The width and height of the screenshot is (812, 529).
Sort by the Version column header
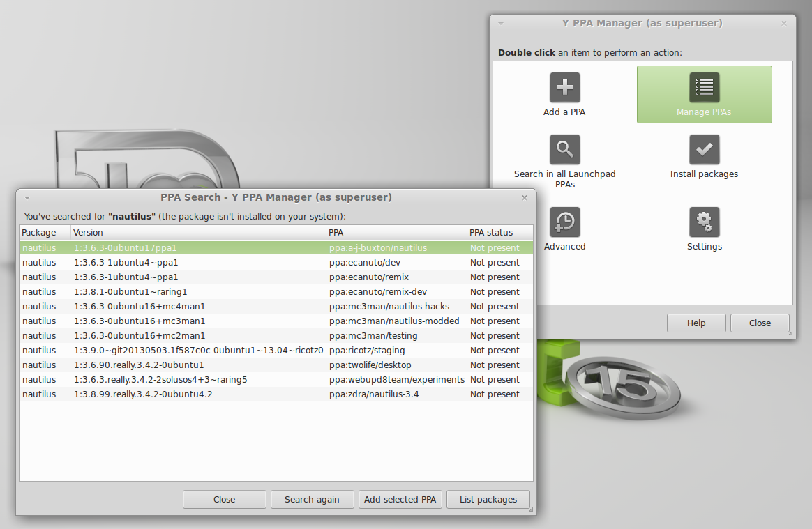198,232
